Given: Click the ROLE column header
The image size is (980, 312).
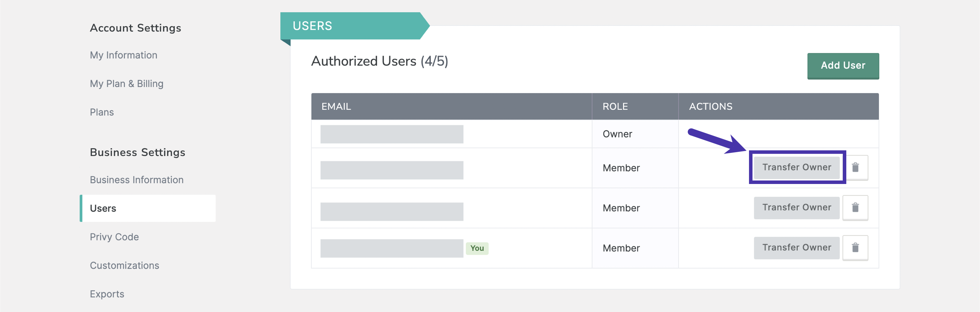Looking at the screenshot, I should (x=615, y=106).
